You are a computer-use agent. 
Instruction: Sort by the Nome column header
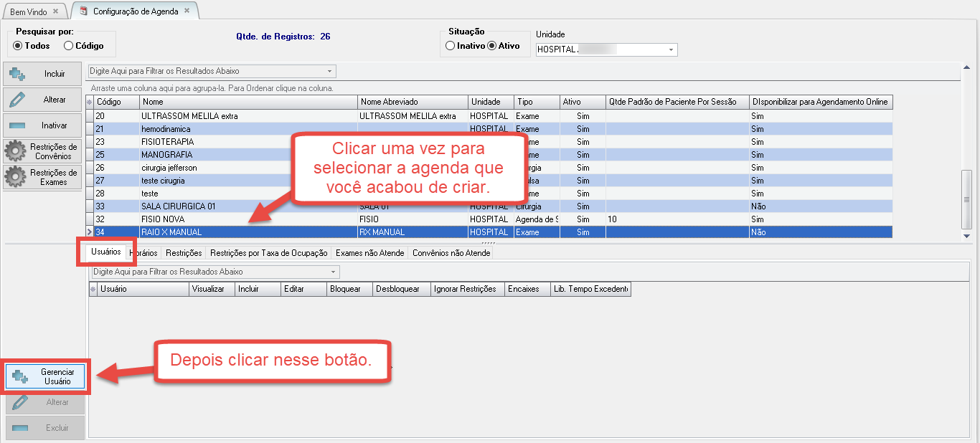pos(248,102)
